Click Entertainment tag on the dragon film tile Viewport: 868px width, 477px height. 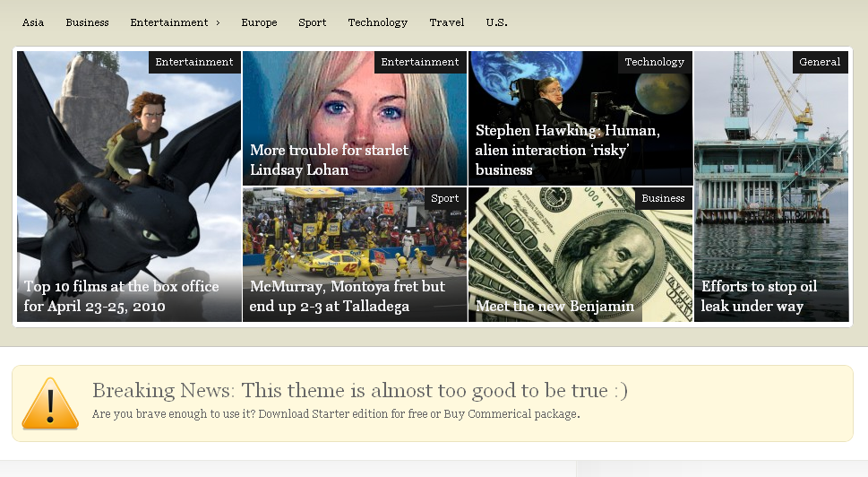pos(194,62)
